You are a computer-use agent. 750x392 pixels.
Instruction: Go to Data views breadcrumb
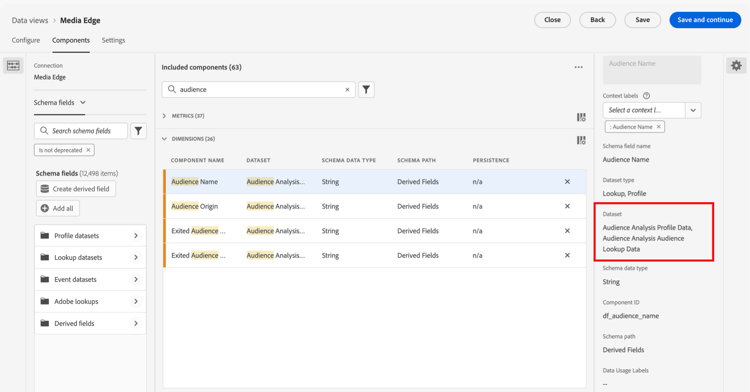point(30,20)
